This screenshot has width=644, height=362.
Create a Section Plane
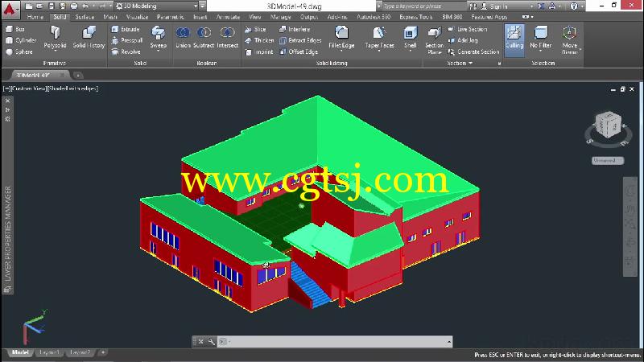pyautogui.click(x=434, y=40)
